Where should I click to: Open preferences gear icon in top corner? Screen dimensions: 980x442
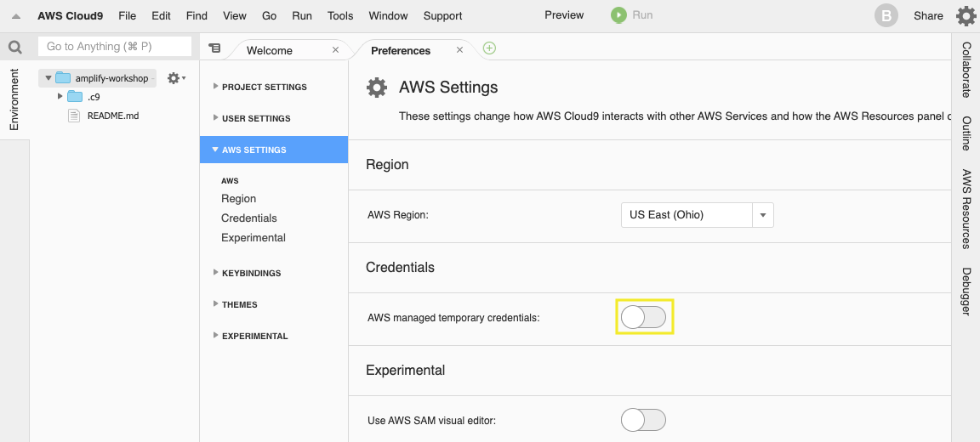(x=967, y=15)
